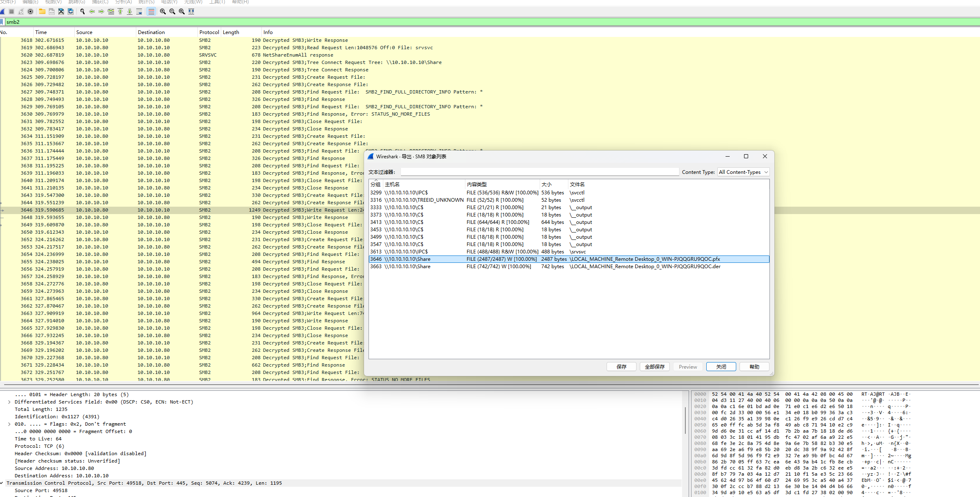Toggle auto-scroll during live capture
980x497 pixels.
140,11
